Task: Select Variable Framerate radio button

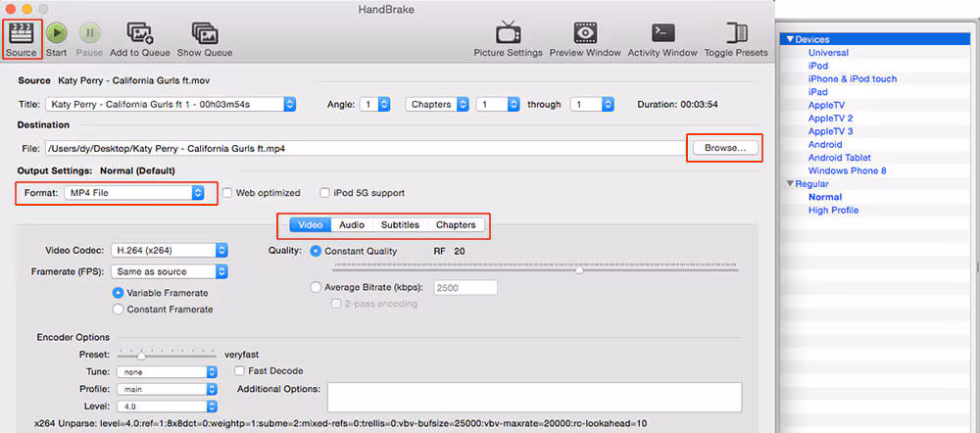Action: coord(118,292)
